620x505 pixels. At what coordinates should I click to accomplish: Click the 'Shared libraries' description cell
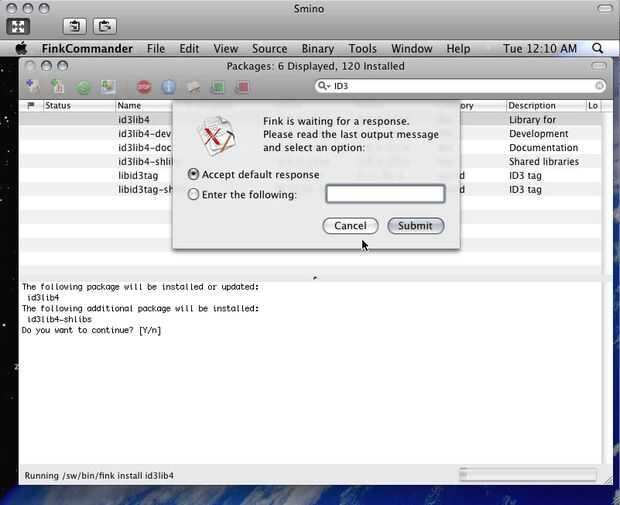[x=544, y=161]
